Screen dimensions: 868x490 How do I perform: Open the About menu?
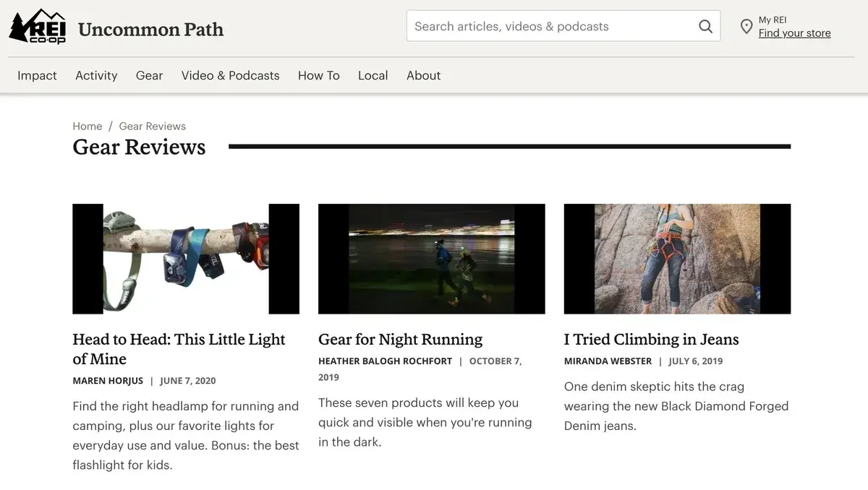[x=423, y=75]
